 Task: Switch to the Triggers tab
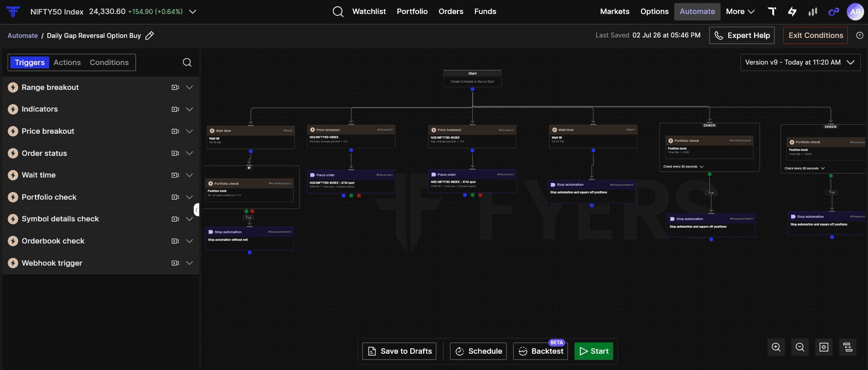coord(30,62)
